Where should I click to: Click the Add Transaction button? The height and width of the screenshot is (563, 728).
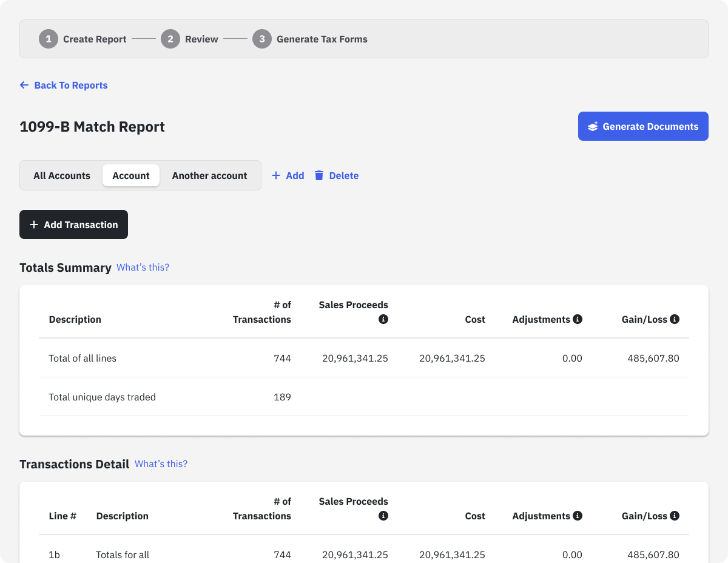pyautogui.click(x=73, y=224)
